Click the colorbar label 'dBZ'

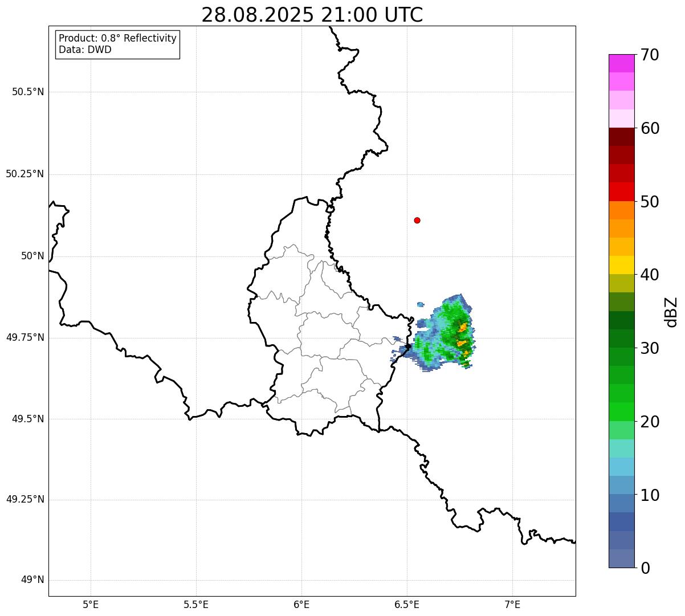[x=671, y=312]
